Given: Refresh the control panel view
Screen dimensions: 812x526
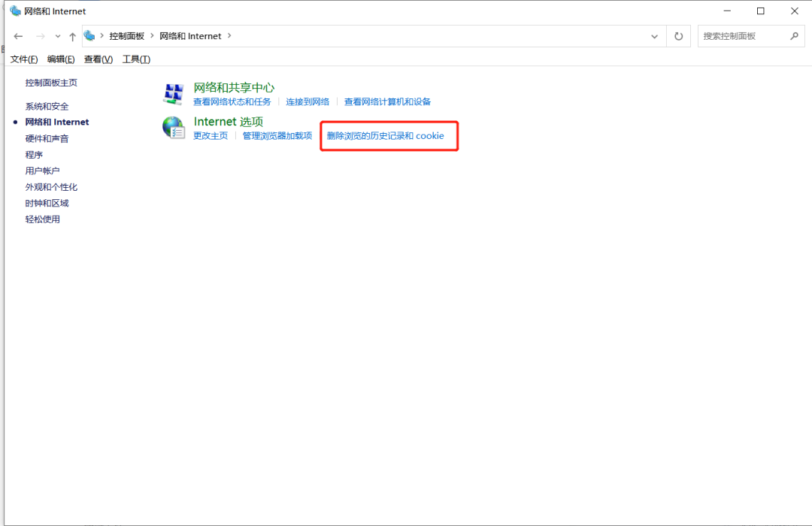Looking at the screenshot, I should [x=678, y=36].
